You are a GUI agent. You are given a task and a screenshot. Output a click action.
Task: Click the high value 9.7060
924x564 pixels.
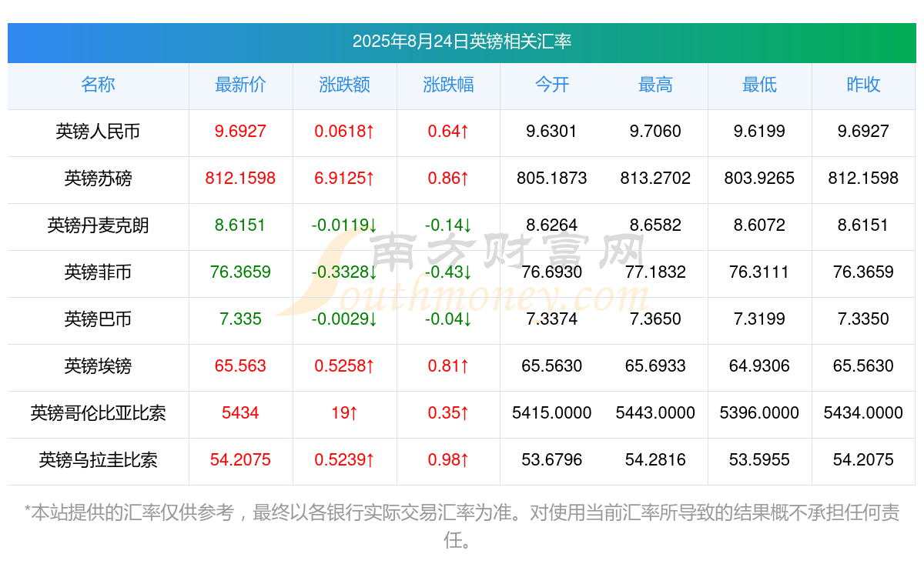pyautogui.click(x=655, y=132)
